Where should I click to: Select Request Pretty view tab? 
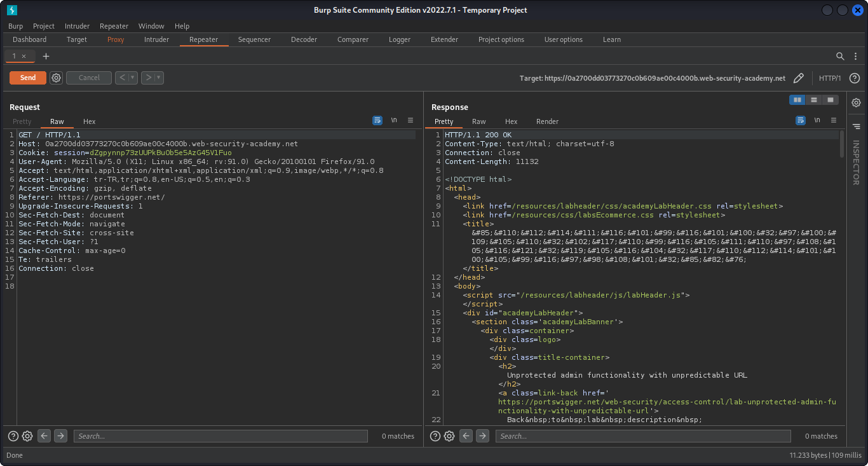pos(22,121)
